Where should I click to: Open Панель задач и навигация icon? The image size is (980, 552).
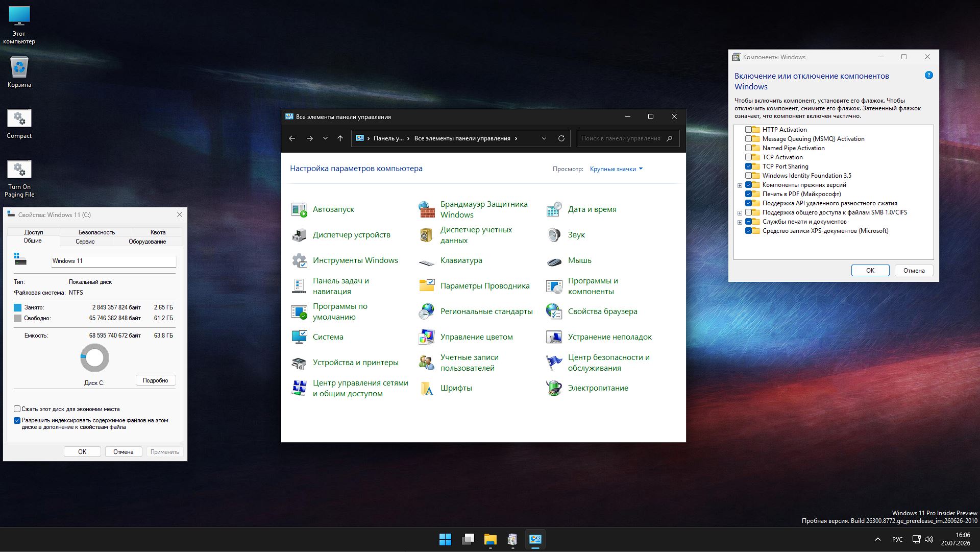pos(299,286)
